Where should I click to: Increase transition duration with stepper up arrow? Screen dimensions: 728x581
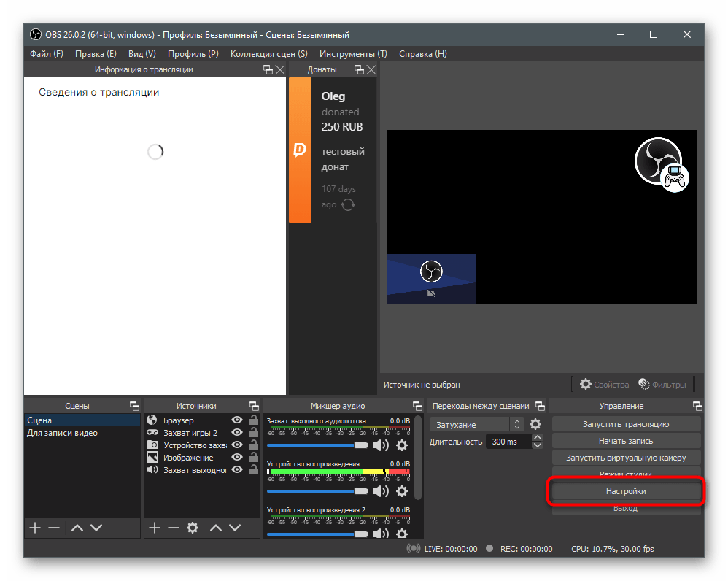(x=538, y=438)
